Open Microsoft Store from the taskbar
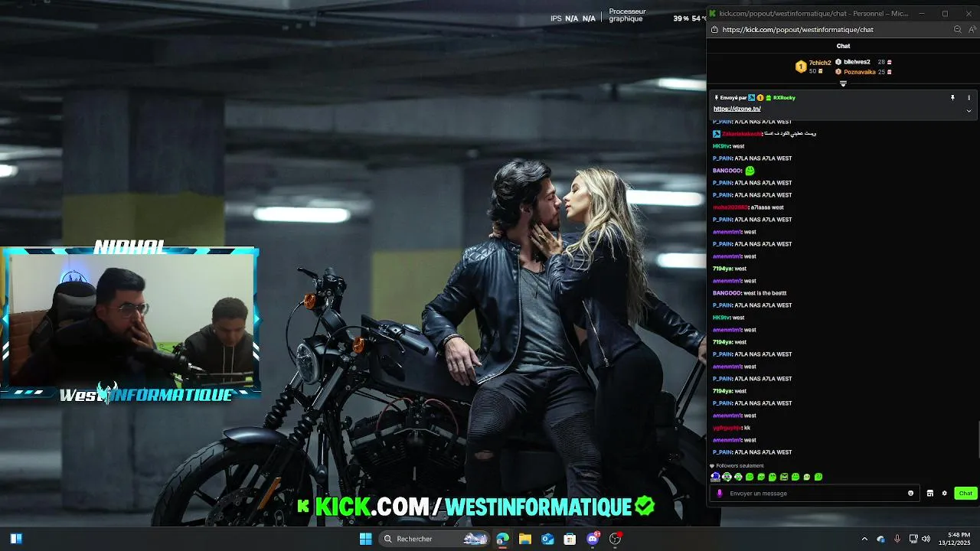The height and width of the screenshot is (551, 980). 570,539
